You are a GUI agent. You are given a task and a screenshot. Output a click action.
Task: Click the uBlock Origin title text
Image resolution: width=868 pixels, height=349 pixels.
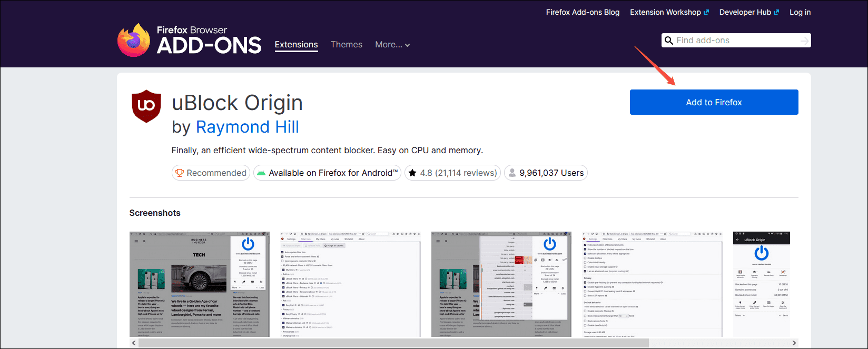238,103
